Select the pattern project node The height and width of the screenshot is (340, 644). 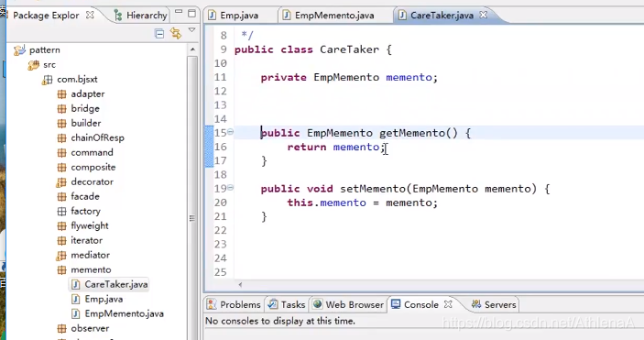click(x=44, y=50)
